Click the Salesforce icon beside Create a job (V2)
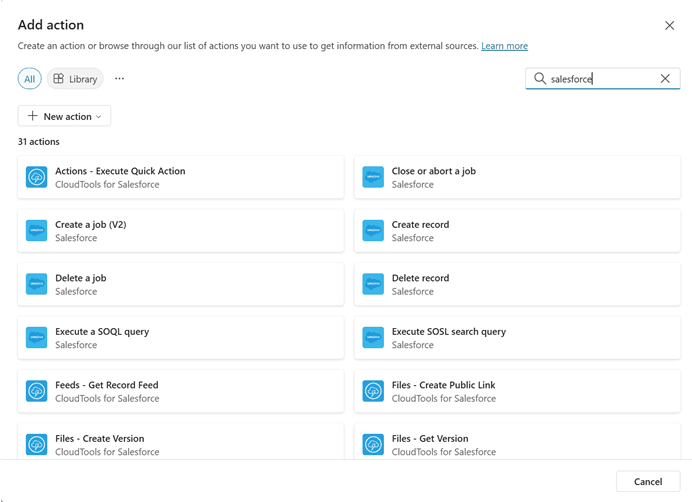The height and width of the screenshot is (502, 692). (x=37, y=231)
